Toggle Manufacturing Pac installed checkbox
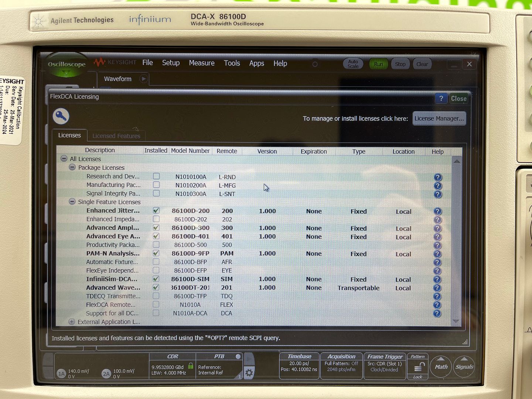Viewport: 532px width, 399px height. (x=156, y=185)
